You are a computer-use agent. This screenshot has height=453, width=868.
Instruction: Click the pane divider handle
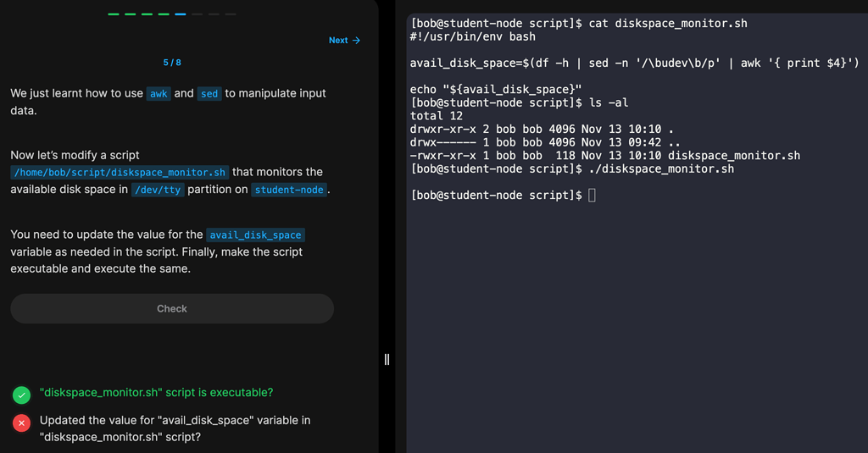coord(387,359)
